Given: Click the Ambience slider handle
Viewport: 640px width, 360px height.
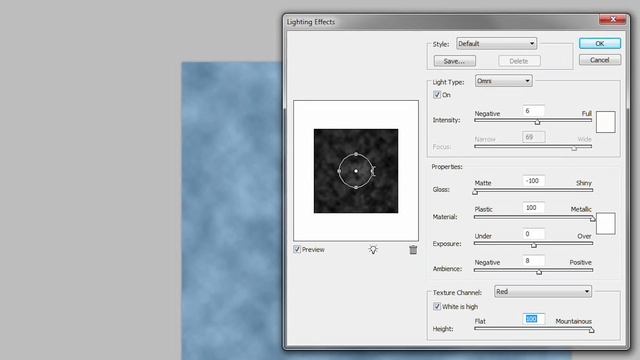Looking at the screenshot, I should (539, 271).
